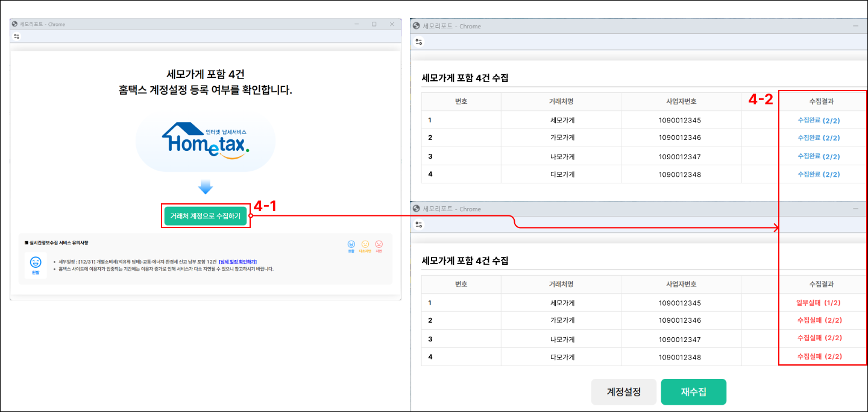Click 수집완료 (2/2) result for 다모가게

819,174
